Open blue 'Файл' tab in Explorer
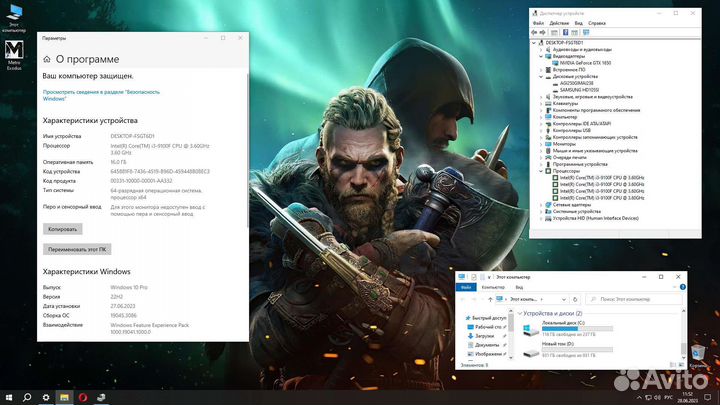Image resolution: width=720 pixels, height=405 pixels. (x=466, y=287)
